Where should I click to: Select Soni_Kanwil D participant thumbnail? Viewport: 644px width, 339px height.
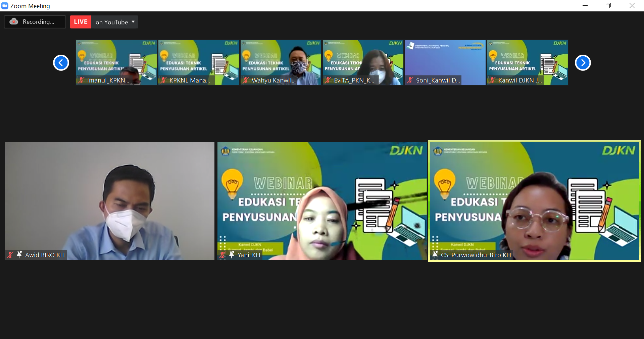[x=445, y=62]
